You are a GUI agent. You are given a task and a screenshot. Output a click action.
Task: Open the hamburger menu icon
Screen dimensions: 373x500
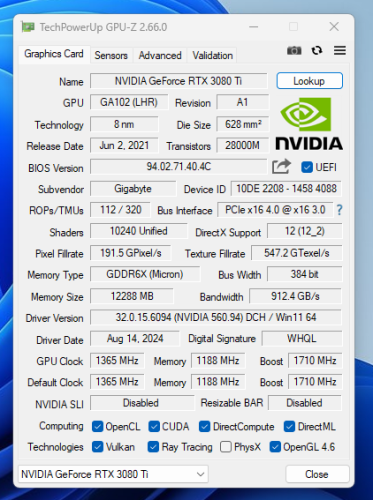(340, 50)
